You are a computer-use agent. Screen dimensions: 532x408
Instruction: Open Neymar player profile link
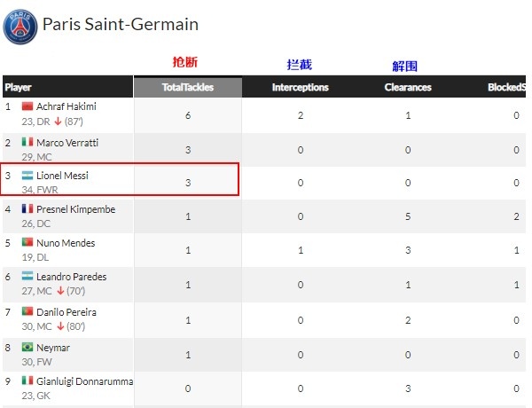click(x=53, y=348)
